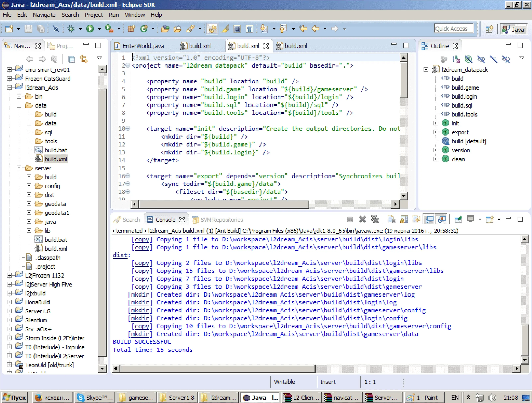This screenshot has height=403, width=532.
Task: Click Last Edit Location arrow icon
Action: (303, 29)
